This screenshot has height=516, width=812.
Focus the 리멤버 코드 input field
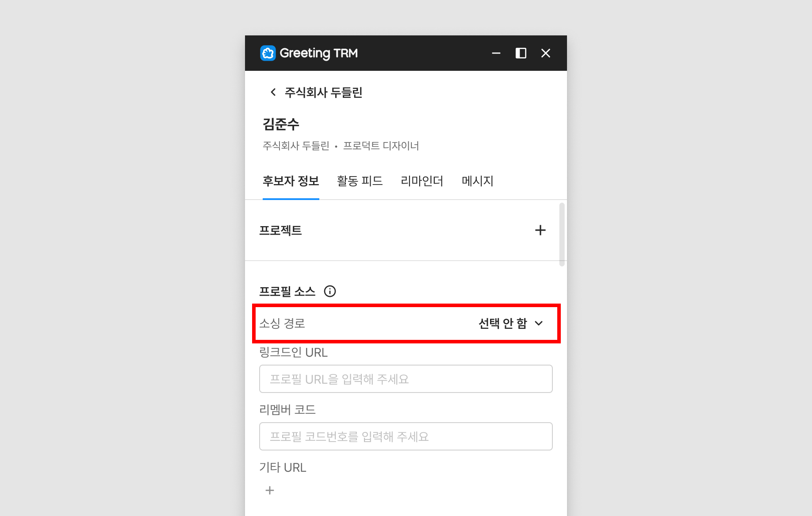[x=406, y=436]
